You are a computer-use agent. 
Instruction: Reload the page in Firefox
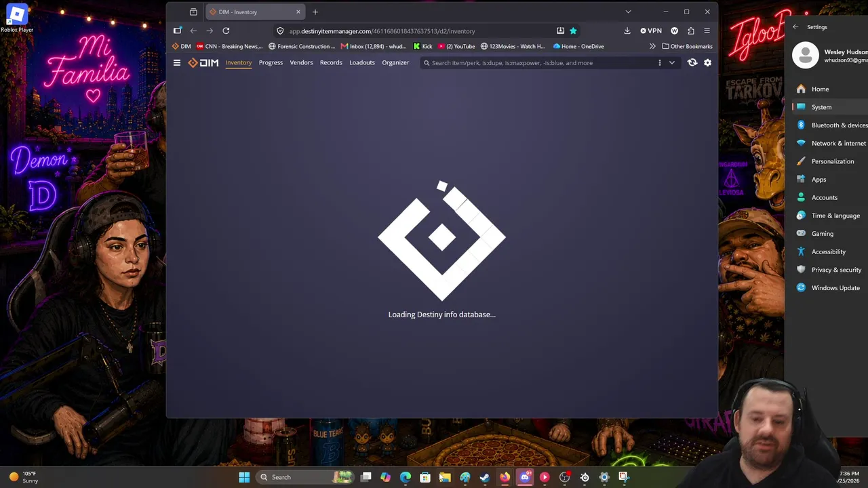tap(226, 30)
